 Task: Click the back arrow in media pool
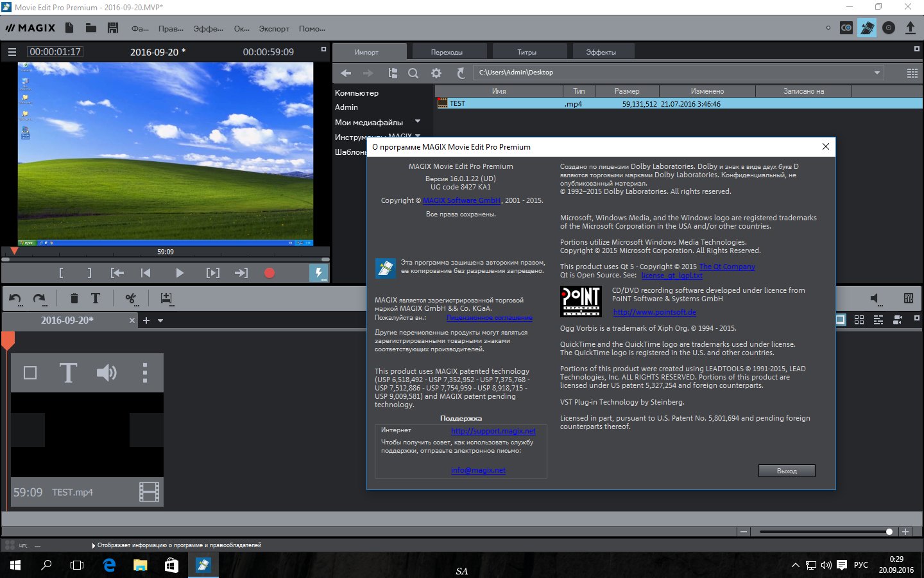coord(346,73)
